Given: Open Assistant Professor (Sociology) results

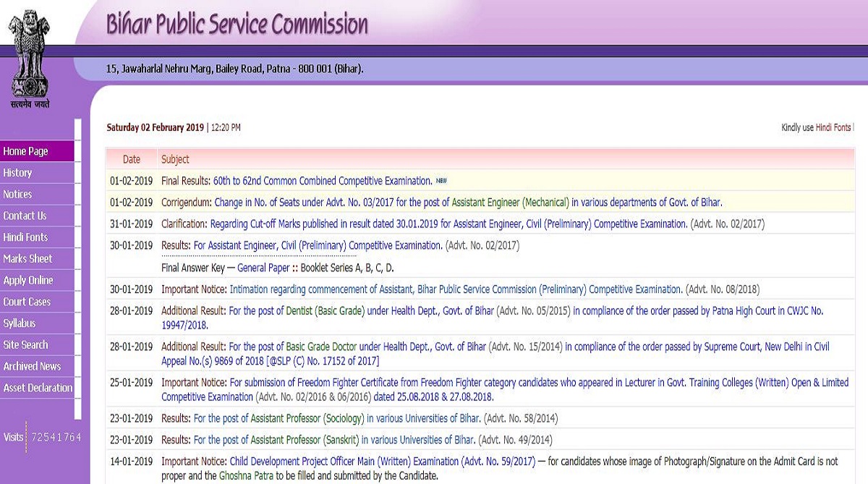Looking at the screenshot, I should point(337,418).
